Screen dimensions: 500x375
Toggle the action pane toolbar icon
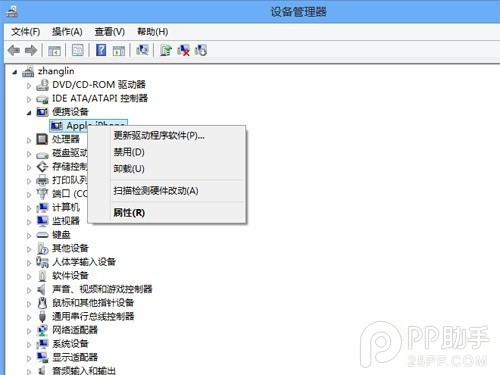click(x=119, y=51)
